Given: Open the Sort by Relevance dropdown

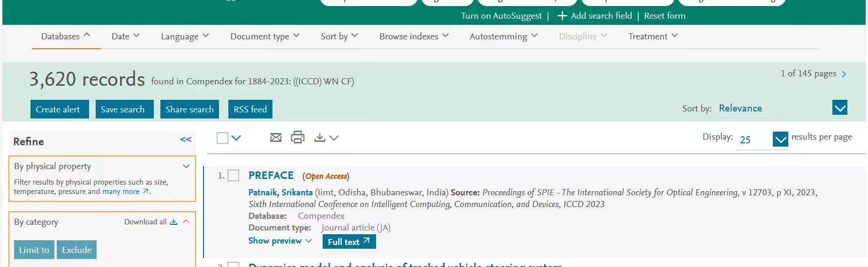Looking at the screenshot, I should [x=839, y=108].
